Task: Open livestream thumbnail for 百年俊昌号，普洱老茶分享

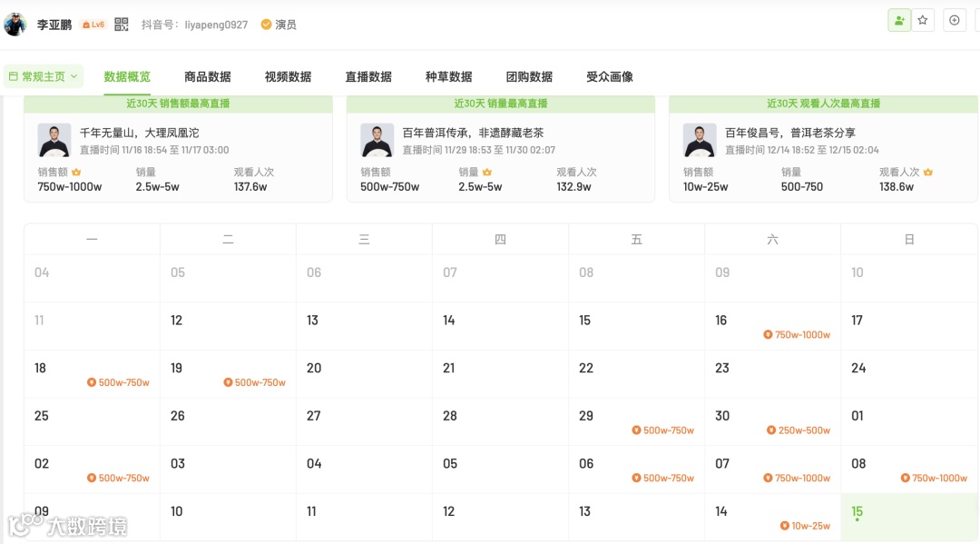Action: coord(700,140)
